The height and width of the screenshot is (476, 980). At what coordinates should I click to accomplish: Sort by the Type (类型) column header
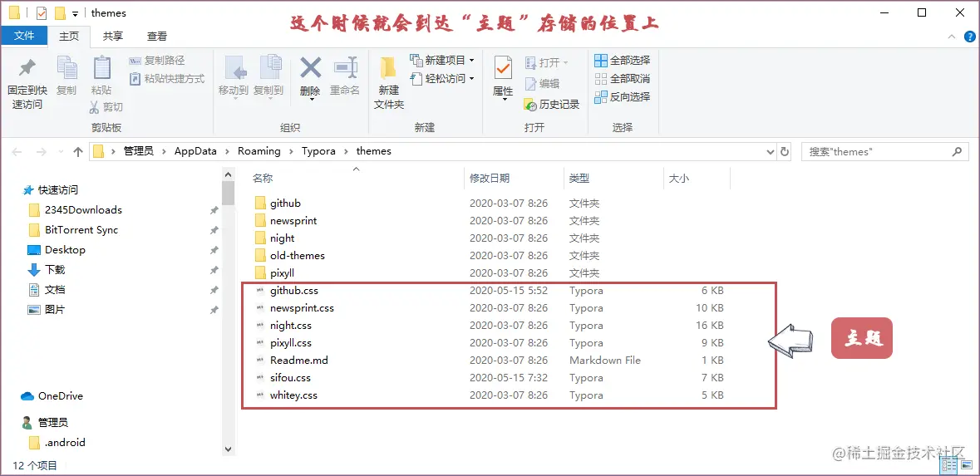click(x=579, y=178)
